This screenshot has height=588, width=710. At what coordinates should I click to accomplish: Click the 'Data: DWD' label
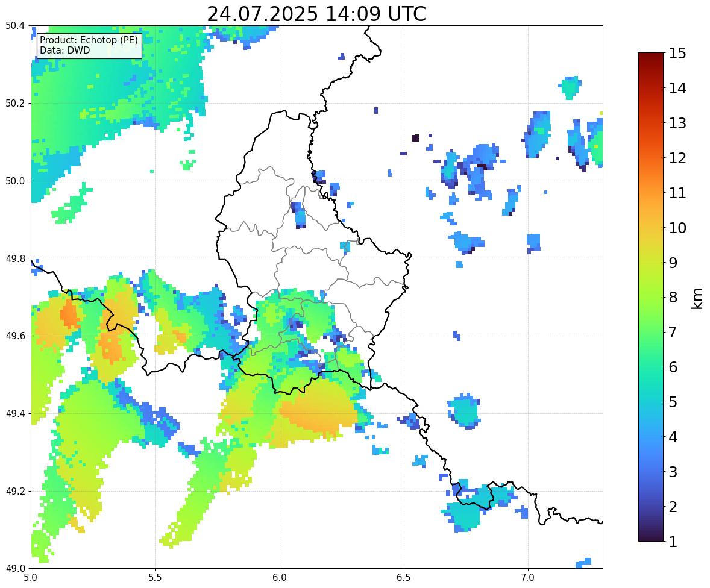[64, 50]
